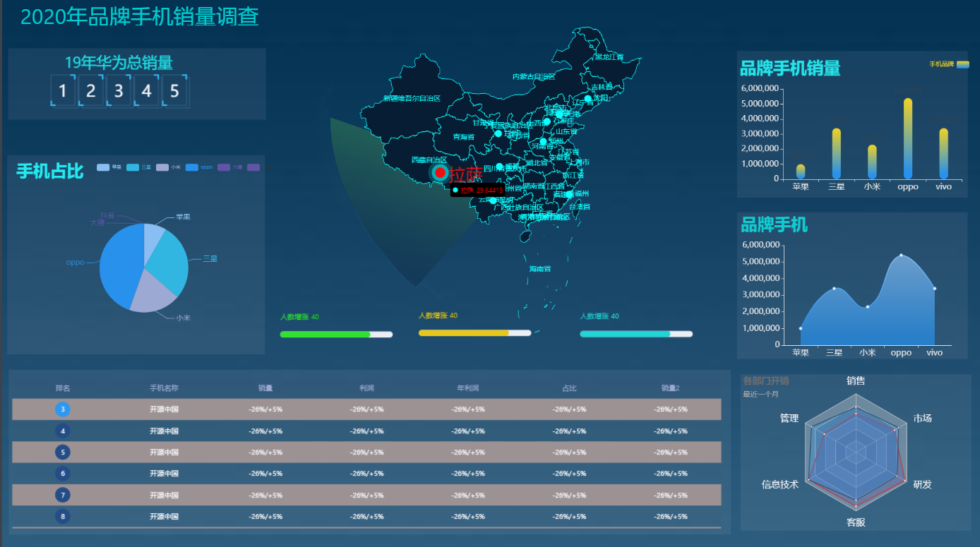
Task: Click 年利润 value in rank 5 row
Action: (468, 452)
